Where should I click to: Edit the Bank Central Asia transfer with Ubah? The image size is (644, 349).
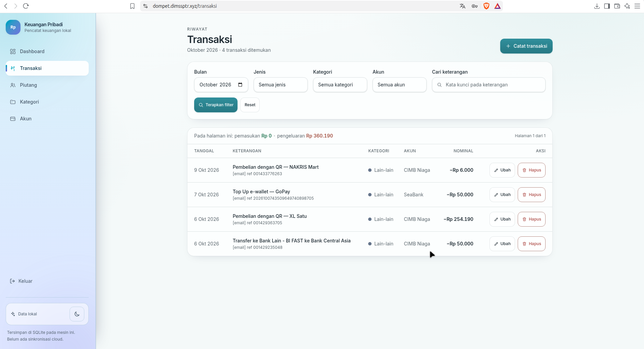click(502, 244)
